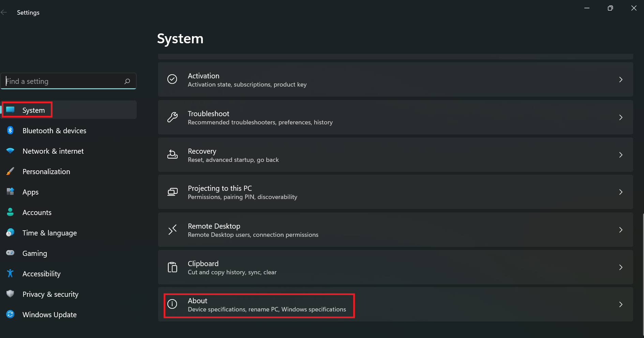Switch to Apps settings
This screenshot has height=338, width=644.
pos(69,192)
